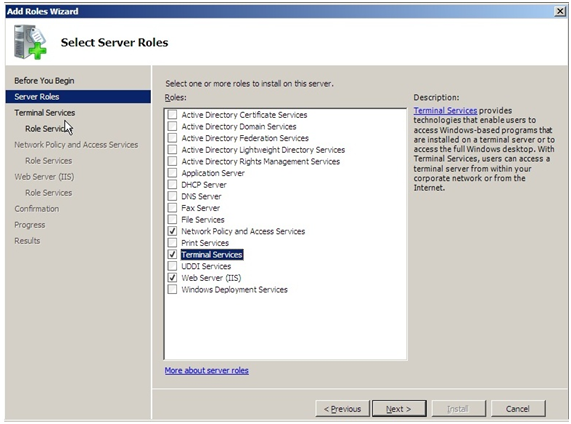Screen dimensions: 571x424
Task: Tick the File Services checkbox
Action: point(172,220)
